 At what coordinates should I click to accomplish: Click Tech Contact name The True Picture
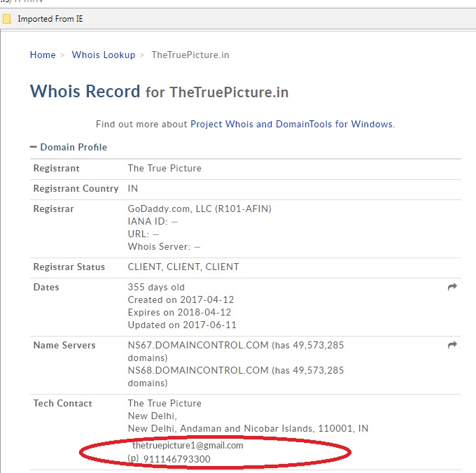(x=164, y=403)
